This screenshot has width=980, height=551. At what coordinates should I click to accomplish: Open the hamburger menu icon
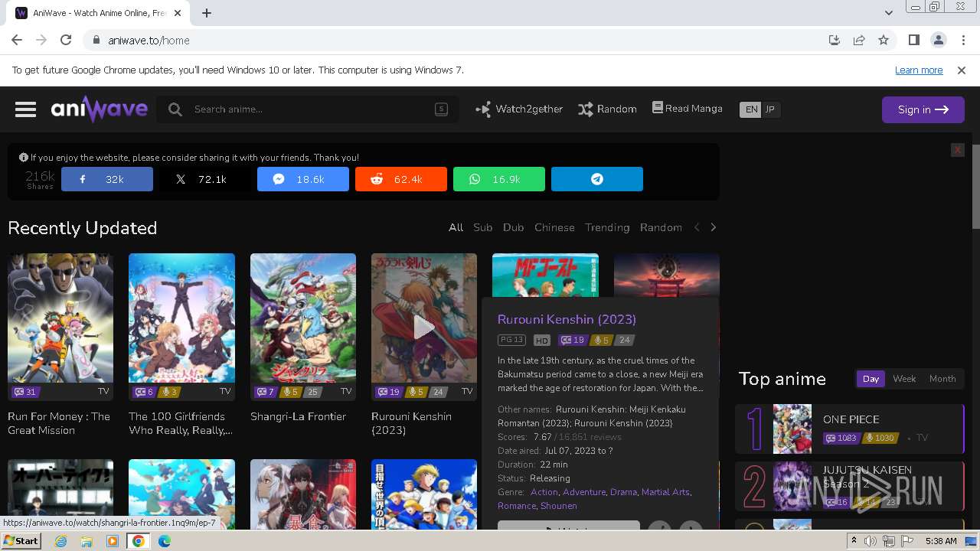coord(25,109)
